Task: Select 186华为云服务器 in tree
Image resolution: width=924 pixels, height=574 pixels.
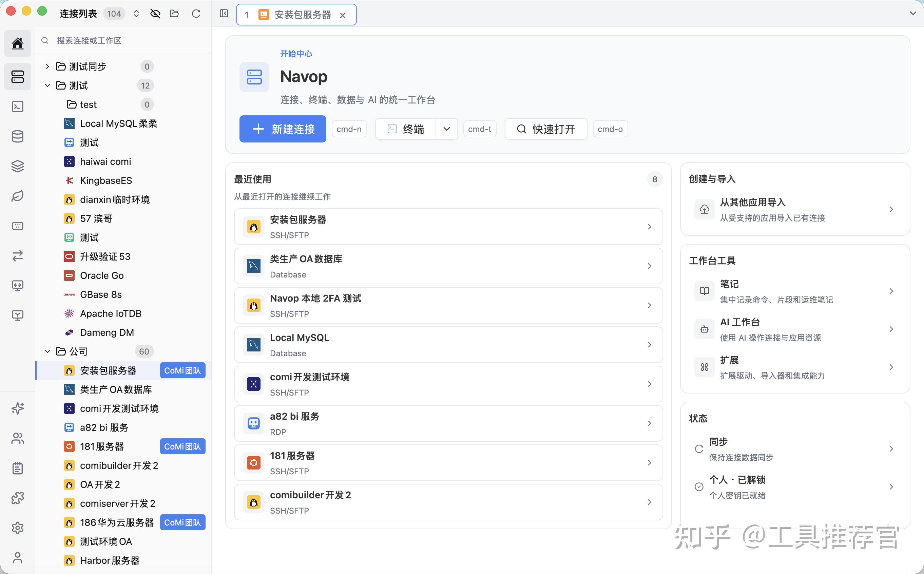Action: pos(123,523)
